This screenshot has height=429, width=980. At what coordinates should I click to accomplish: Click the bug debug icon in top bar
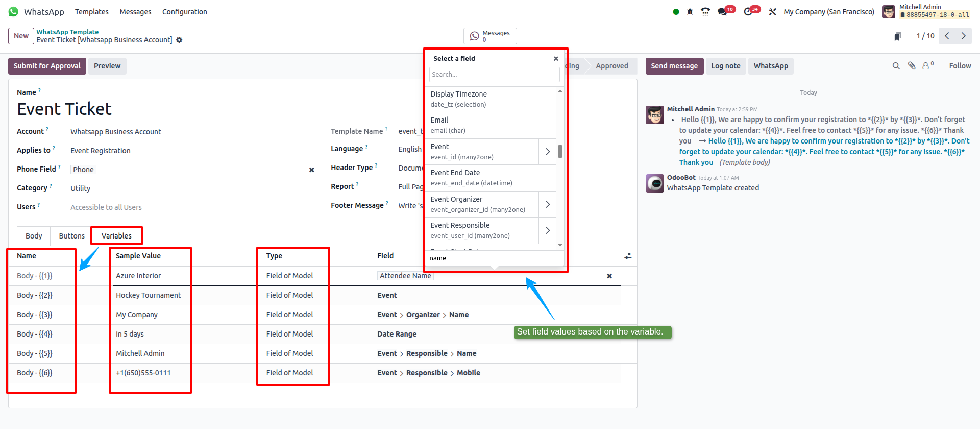click(x=690, y=12)
